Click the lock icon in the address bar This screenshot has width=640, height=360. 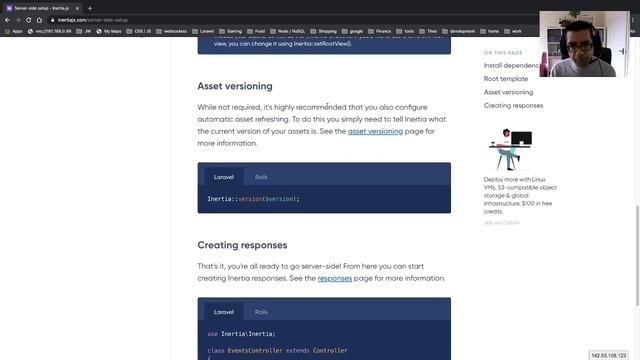53,20
